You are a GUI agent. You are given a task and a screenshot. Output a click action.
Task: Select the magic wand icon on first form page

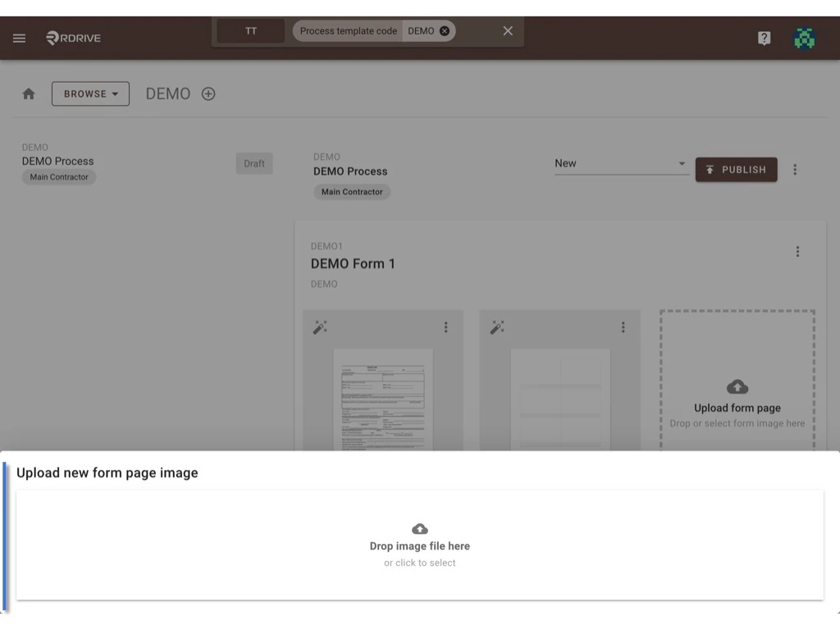(x=320, y=326)
